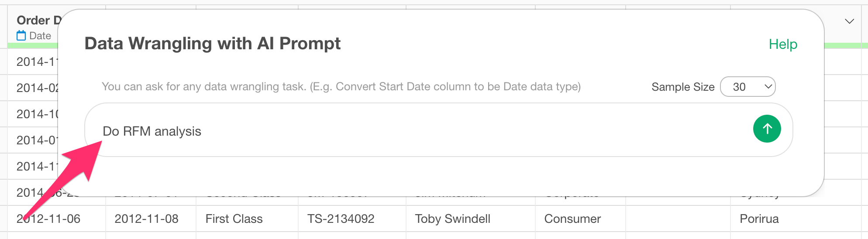
Task: Click the cell starting with 2014-02
Action: tap(37, 88)
